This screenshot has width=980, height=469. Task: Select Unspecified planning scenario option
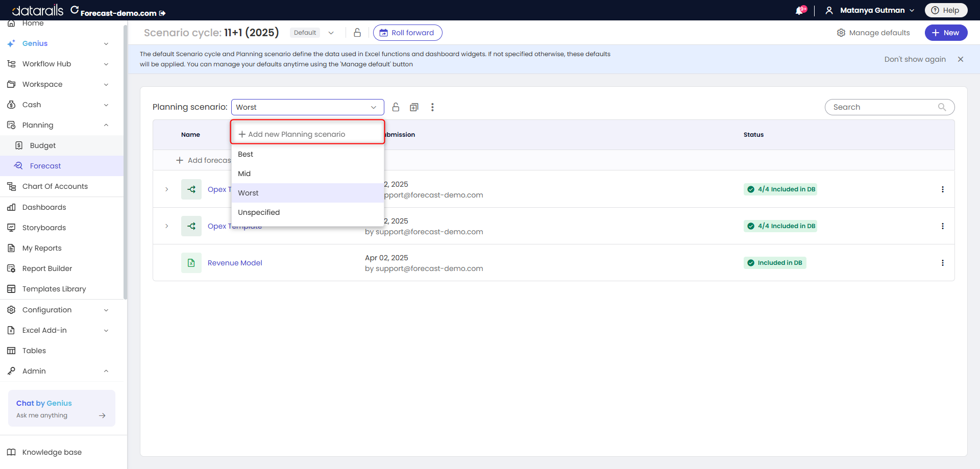pyautogui.click(x=308, y=212)
